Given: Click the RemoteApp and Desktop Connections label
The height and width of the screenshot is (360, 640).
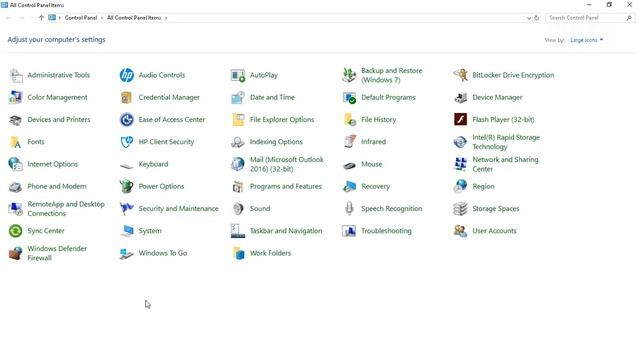Looking at the screenshot, I should [x=66, y=209].
